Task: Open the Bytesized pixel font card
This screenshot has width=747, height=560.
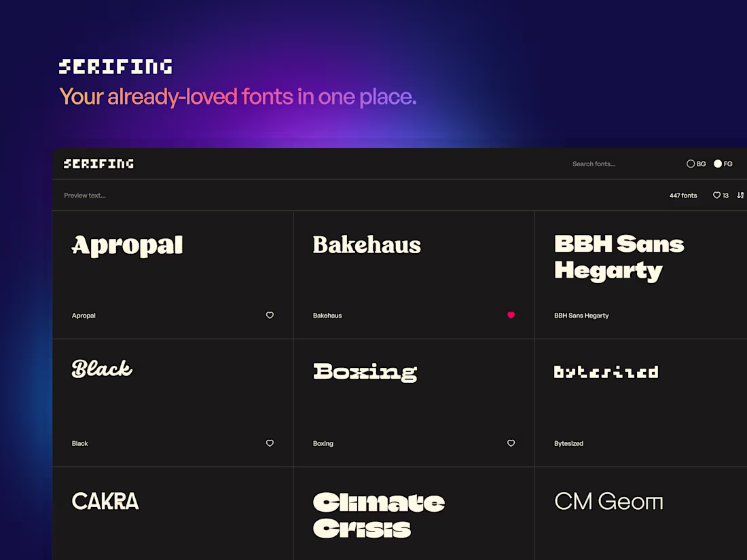Action: (606, 372)
